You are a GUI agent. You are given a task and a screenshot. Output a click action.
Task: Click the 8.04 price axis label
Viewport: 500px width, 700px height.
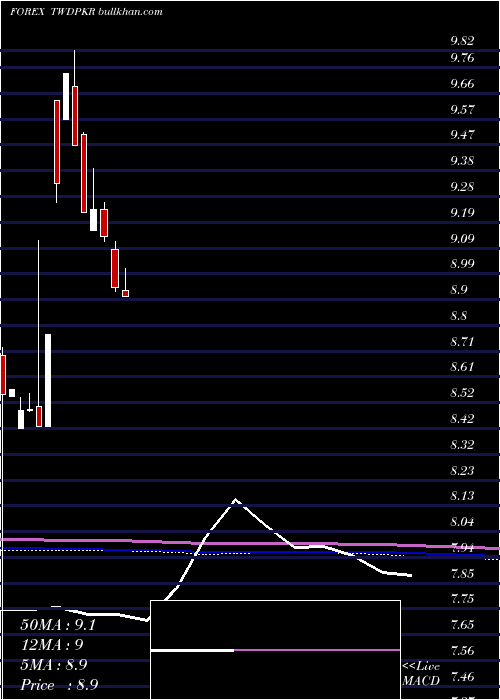tap(462, 522)
